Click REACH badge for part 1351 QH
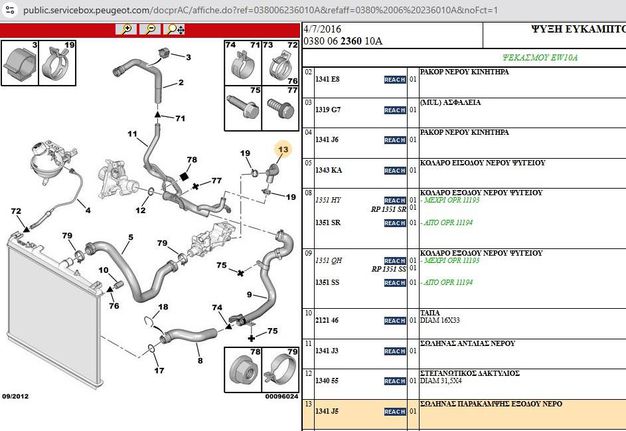Viewport: 626px width, 431px height. 395,261
